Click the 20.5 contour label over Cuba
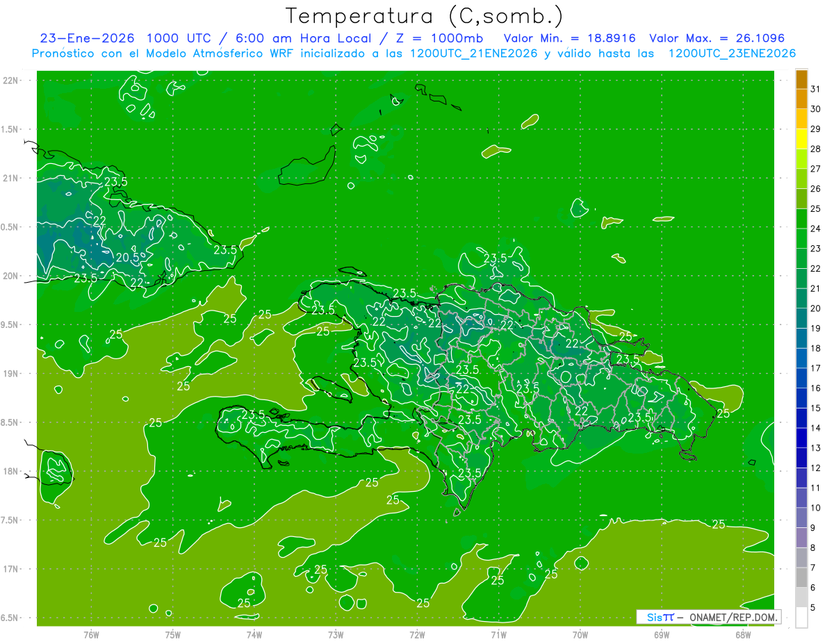Viewport: 834px width, 644px height. click(127, 257)
